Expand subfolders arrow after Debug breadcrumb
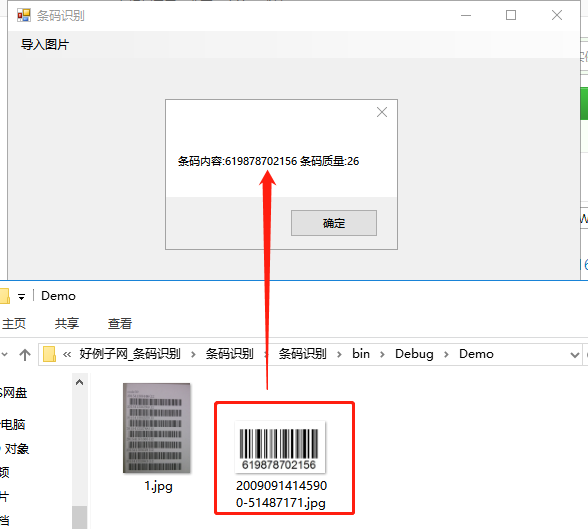This screenshot has width=588, height=529. coord(446,355)
